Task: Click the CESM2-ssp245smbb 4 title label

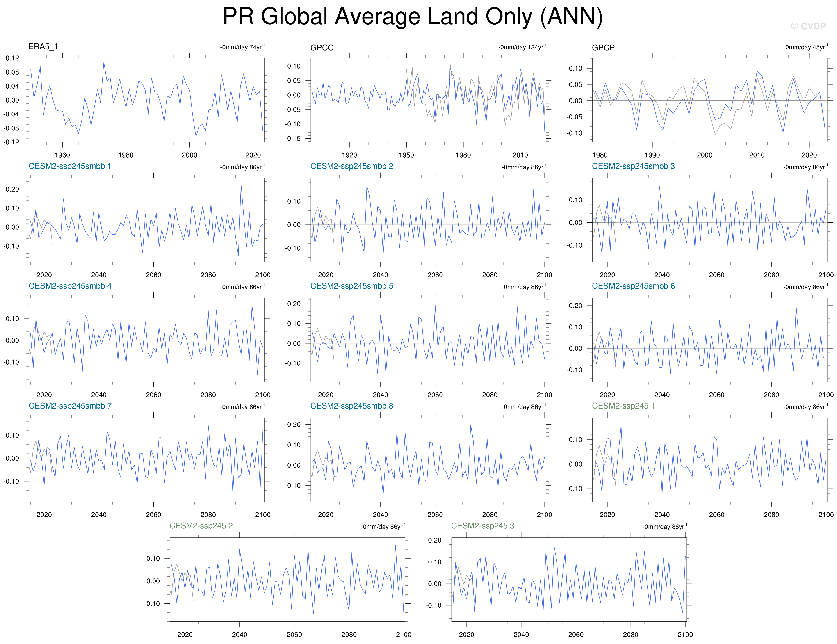Action: tap(70, 286)
